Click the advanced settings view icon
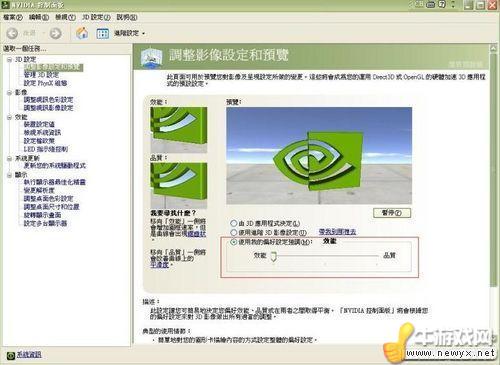 (x=103, y=33)
